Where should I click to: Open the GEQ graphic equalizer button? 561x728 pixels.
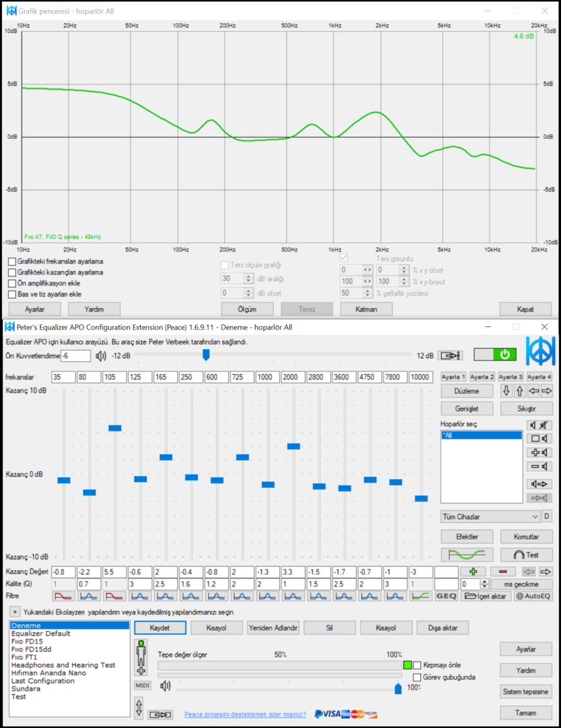(x=446, y=596)
